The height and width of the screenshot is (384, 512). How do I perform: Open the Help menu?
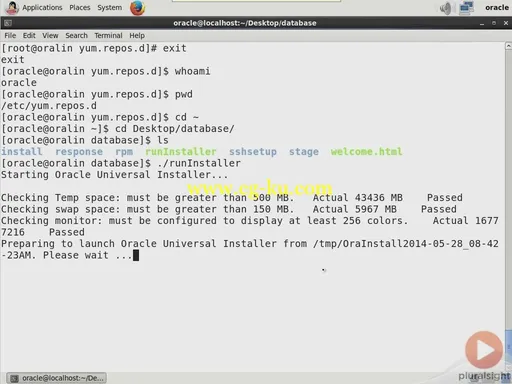click(x=137, y=35)
